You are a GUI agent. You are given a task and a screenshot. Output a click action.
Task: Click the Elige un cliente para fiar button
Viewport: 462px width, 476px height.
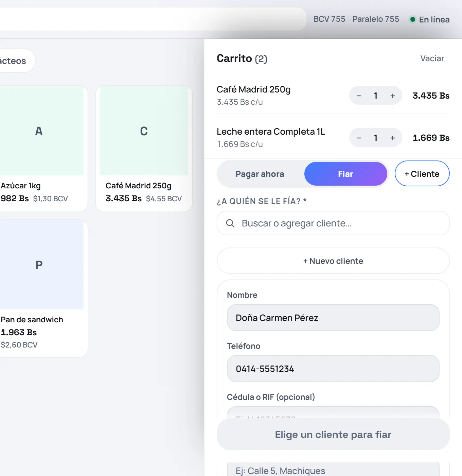click(333, 434)
